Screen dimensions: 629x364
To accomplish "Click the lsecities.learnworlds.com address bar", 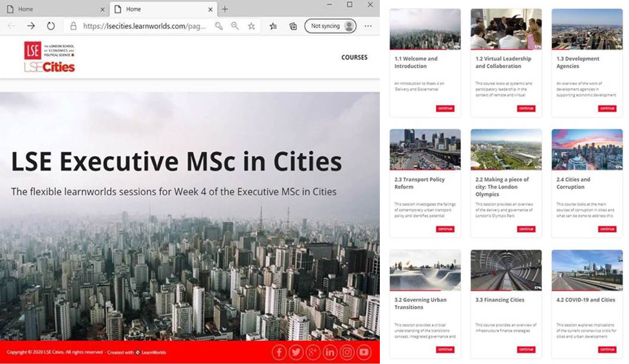I will coord(142,26).
